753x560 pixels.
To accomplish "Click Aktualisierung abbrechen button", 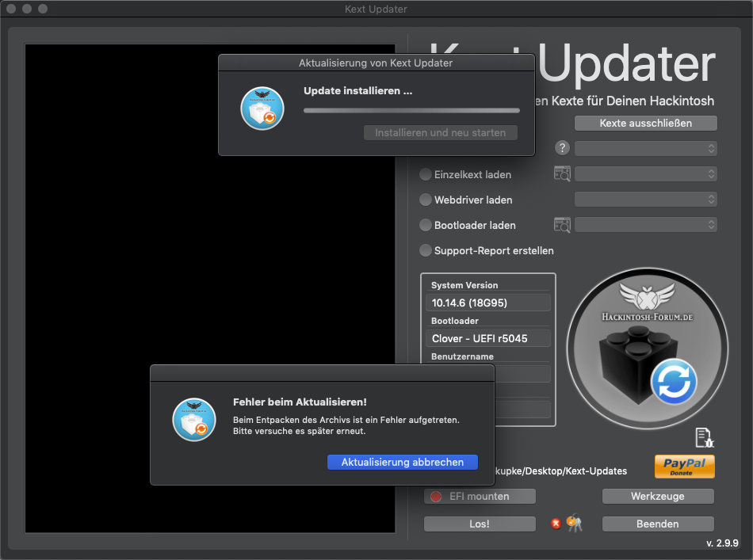I will point(403,462).
